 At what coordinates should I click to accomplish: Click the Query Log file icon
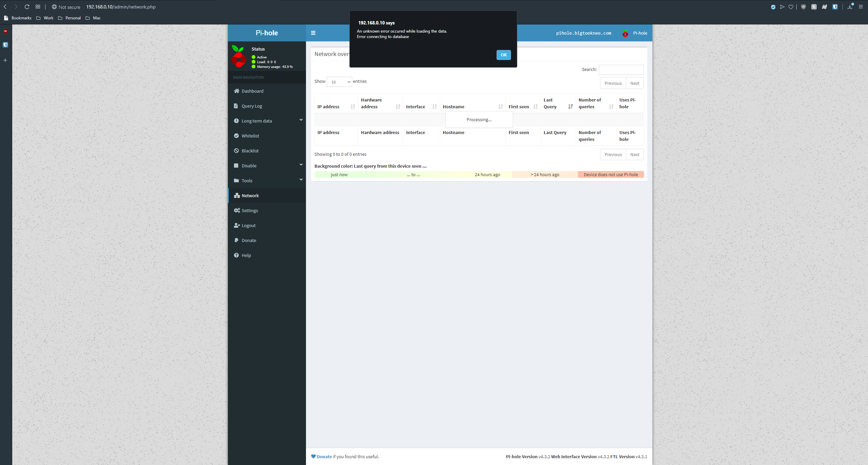236,106
